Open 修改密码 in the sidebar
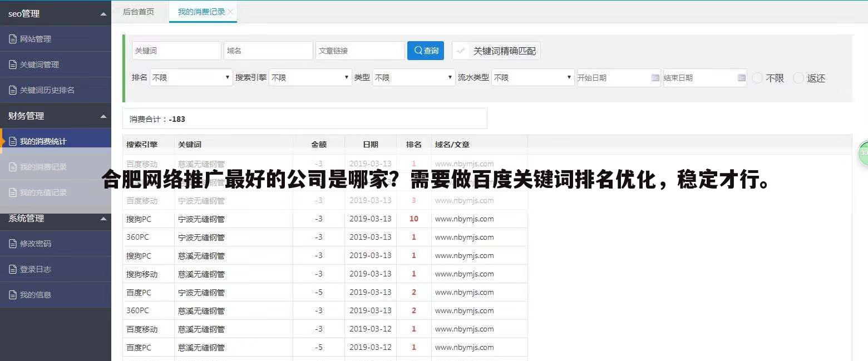This screenshot has height=361, width=868. coord(56,244)
